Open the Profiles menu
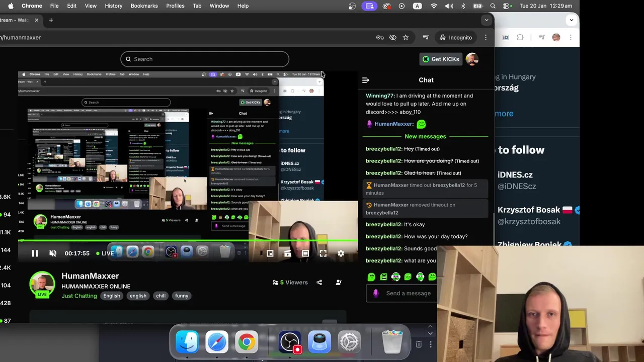 [x=175, y=6]
